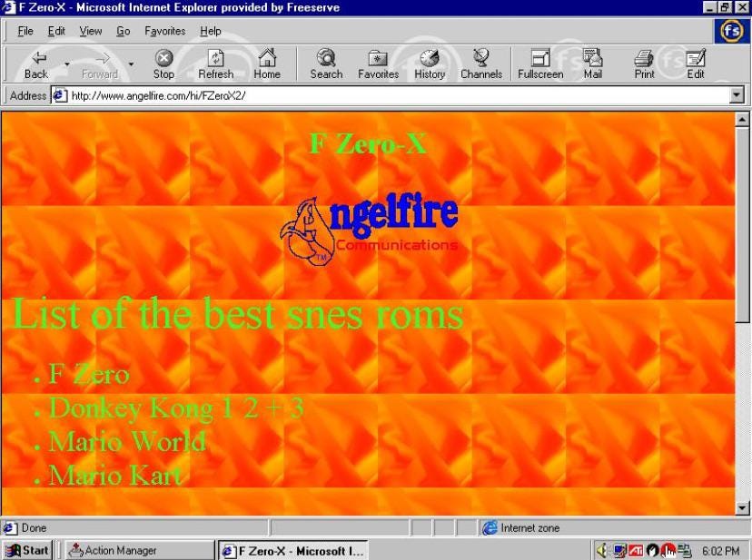View Channels in the browser
Screen dimensions: 752x560
tap(480, 62)
